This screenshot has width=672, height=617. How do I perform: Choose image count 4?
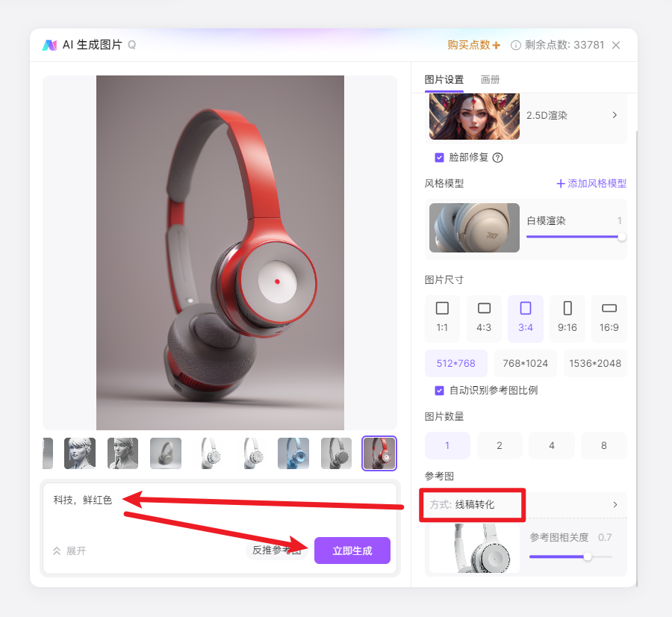552,445
